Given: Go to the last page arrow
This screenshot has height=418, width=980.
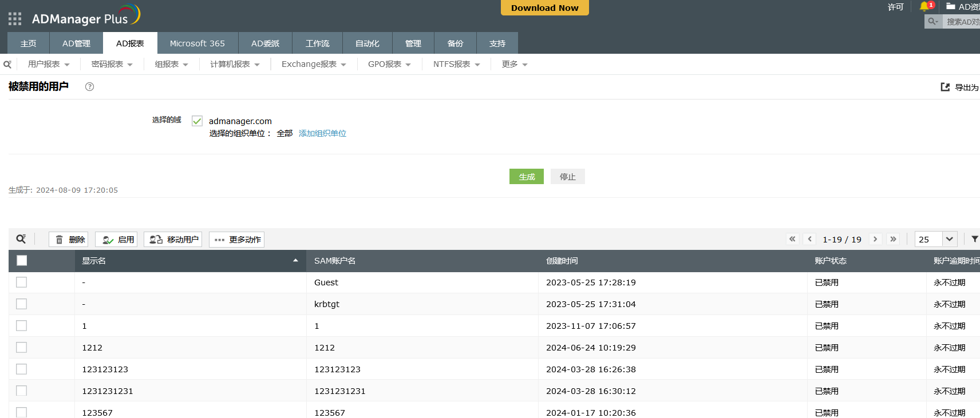Looking at the screenshot, I should coord(893,239).
